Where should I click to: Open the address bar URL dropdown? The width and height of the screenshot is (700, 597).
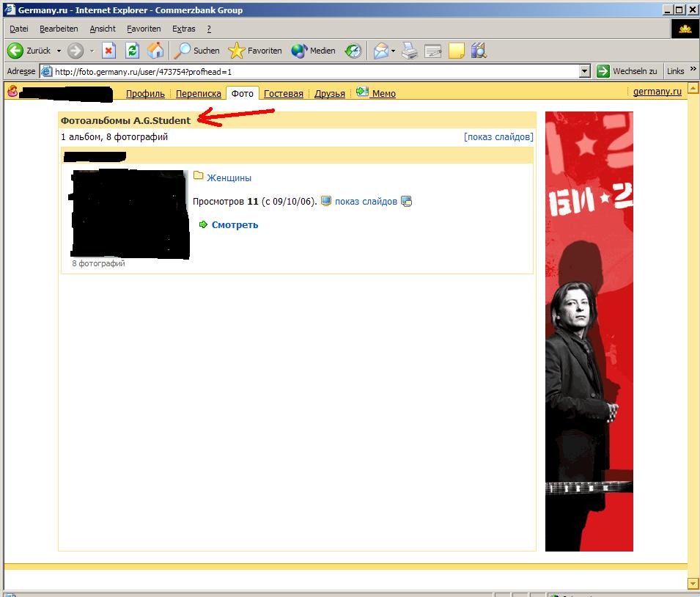[x=584, y=71]
